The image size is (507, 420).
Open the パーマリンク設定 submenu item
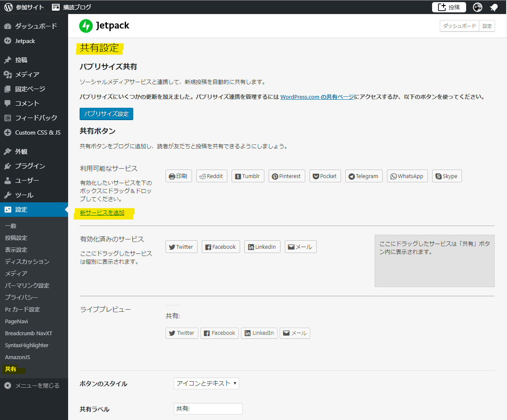coord(27,285)
